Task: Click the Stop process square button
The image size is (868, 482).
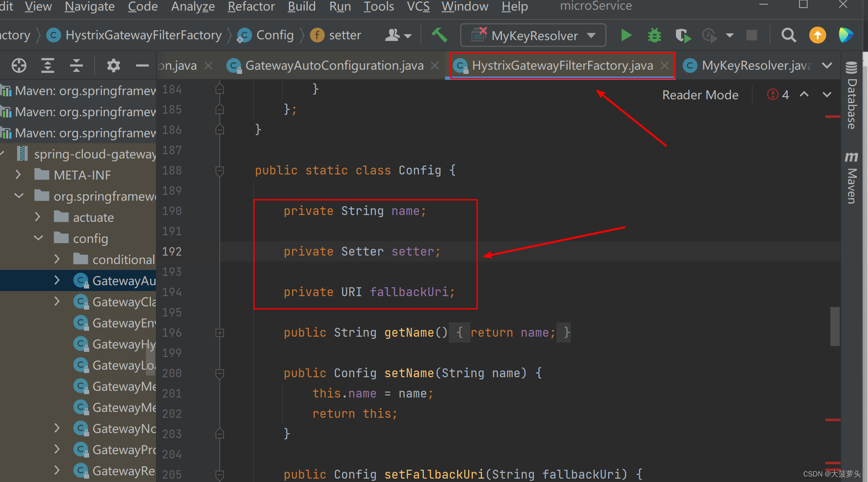Action: tap(751, 35)
